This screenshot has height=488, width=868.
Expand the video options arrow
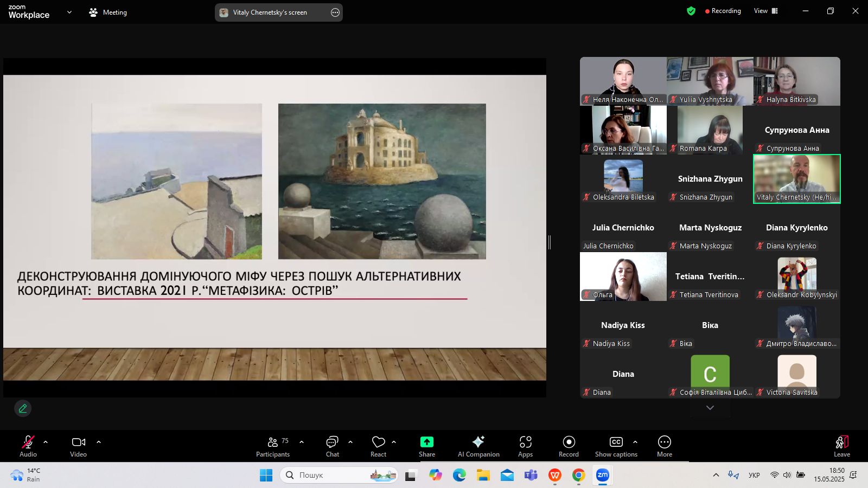coord(99,442)
